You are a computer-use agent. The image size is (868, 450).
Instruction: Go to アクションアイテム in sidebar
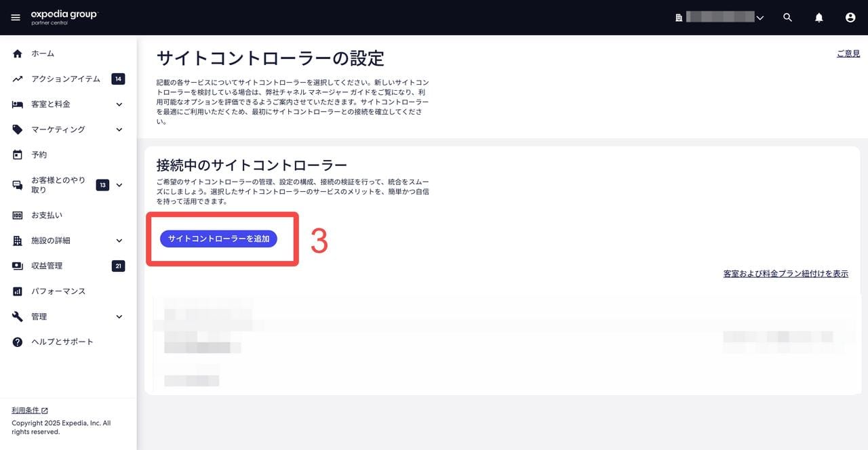point(65,79)
